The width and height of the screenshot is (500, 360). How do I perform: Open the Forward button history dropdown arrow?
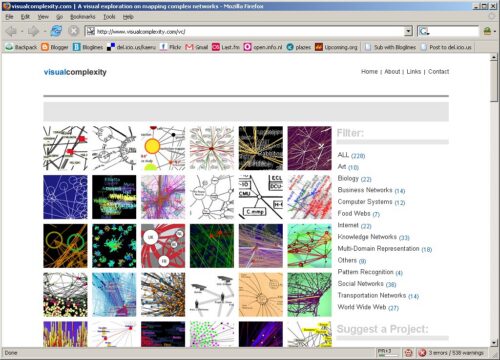[45, 32]
